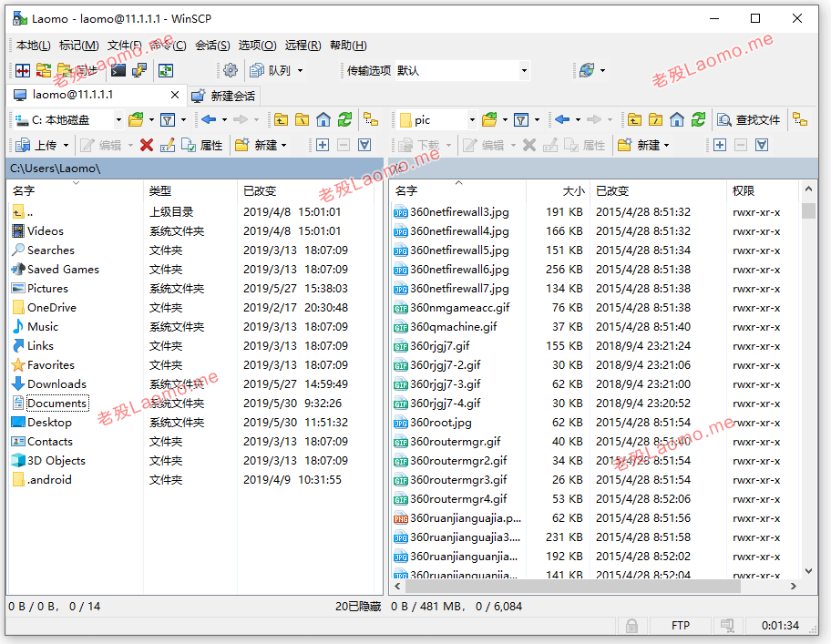Go to local home directory icon
831x644 pixels.
point(323,120)
